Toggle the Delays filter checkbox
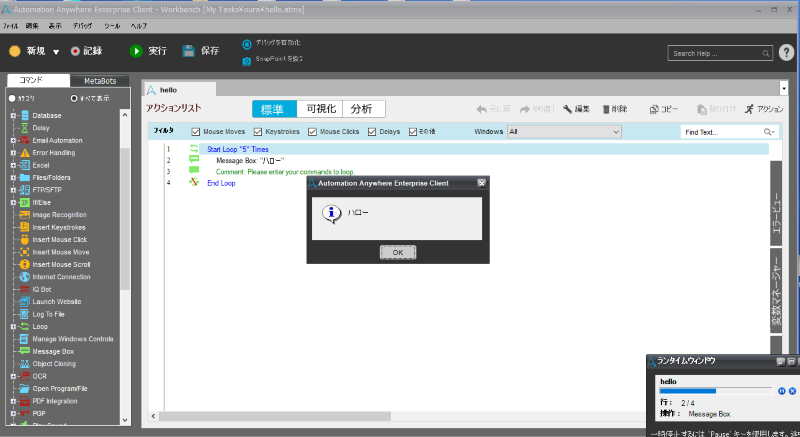 coord(372,132)
